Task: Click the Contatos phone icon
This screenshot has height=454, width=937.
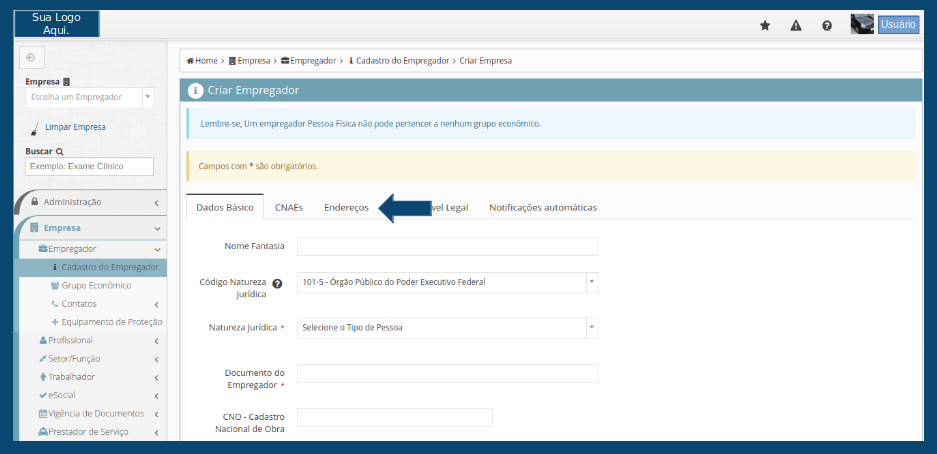Action: tap(55, 303)
